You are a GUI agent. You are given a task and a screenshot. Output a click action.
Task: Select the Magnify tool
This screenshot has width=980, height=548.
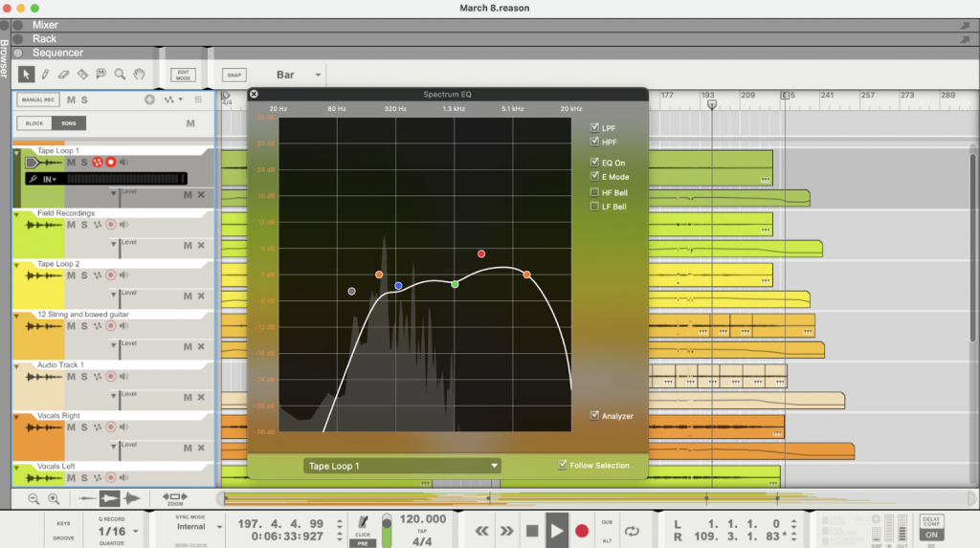click(x=120, y=74)
